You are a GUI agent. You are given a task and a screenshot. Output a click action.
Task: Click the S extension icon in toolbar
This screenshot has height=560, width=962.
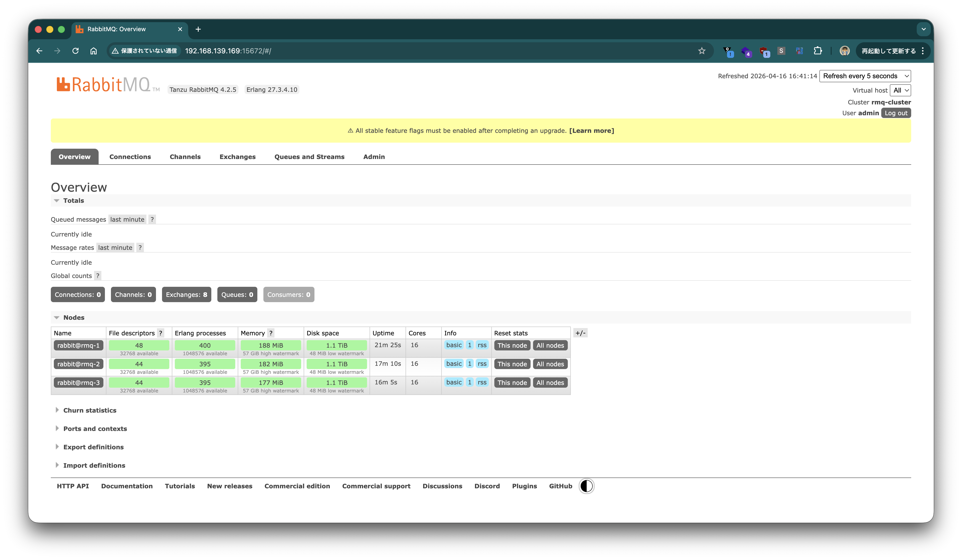[x=781, y=51]
